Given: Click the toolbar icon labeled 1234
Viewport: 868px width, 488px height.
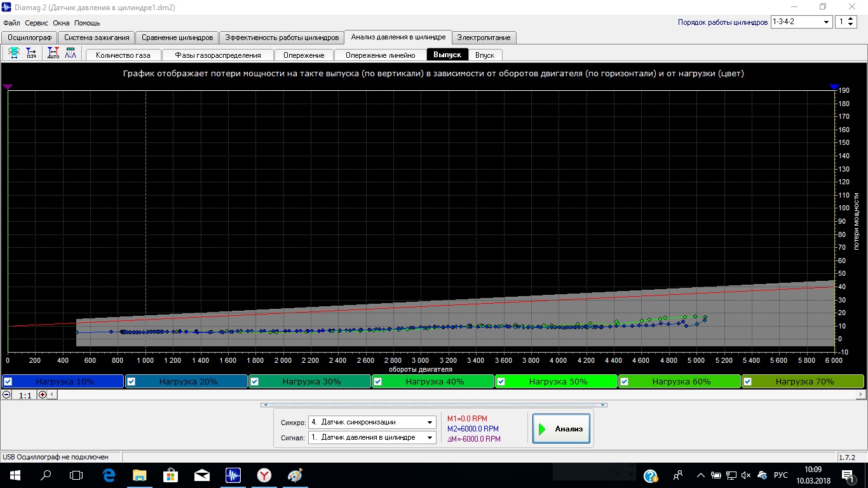Looking at the screenshot, I should pos(31,54).
